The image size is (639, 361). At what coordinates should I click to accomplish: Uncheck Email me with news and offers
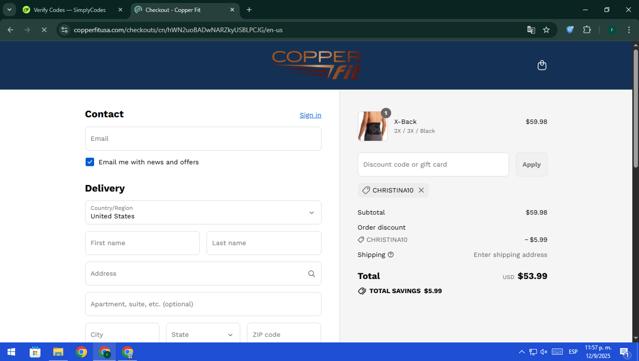[x=90, y=162]
